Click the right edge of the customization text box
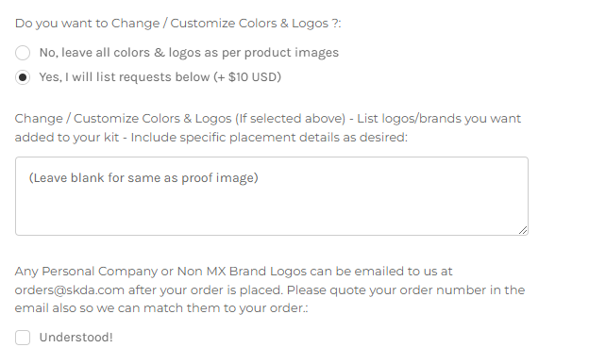Viewport: 589px width, 364px height. pos(528,196)
